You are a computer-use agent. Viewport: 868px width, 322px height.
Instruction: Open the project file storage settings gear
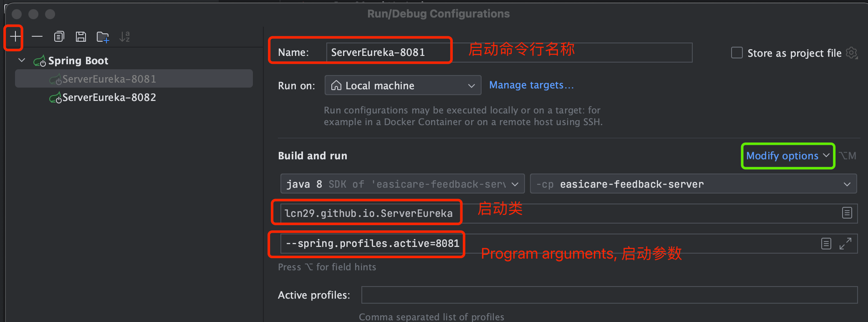[x=851, y=53]
